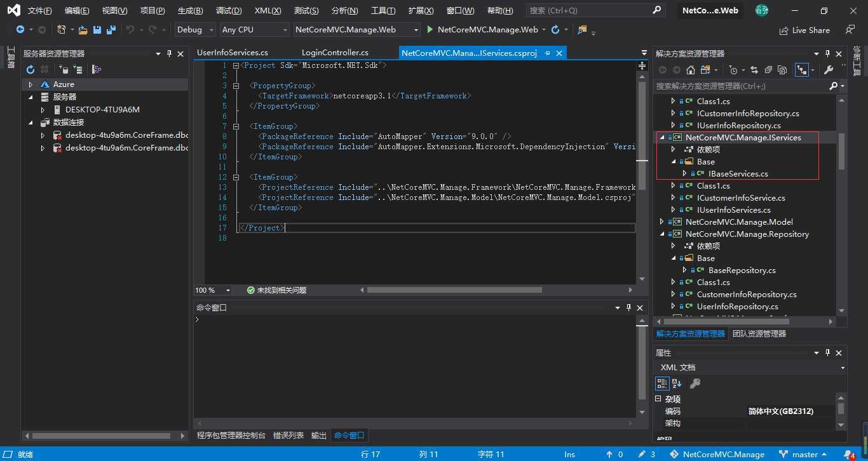868x461 pixels.
Task: Click the Visual Studio logo icon
Action: pyautogui.click(x=13, y=10)
